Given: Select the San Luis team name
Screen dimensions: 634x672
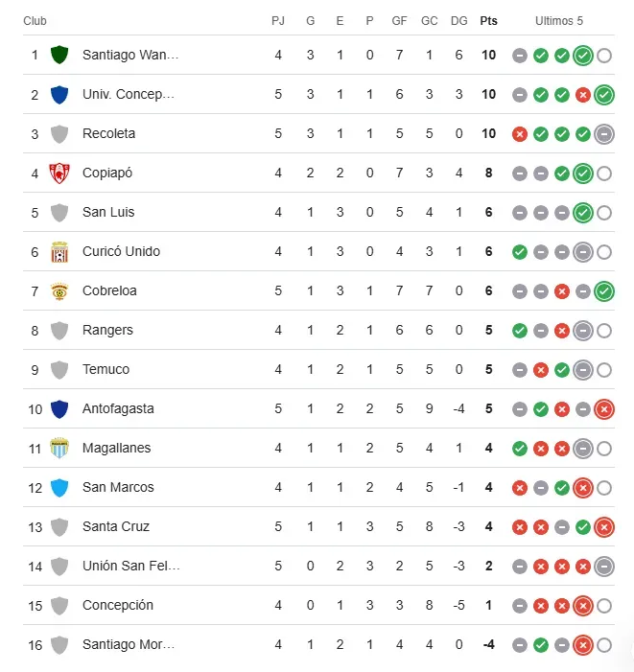Looking at the screenshot, I should 108,212.
